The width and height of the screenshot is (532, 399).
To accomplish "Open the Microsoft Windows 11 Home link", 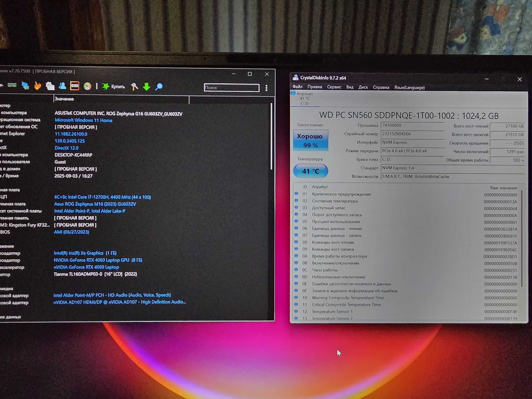I will coord(83,120).
